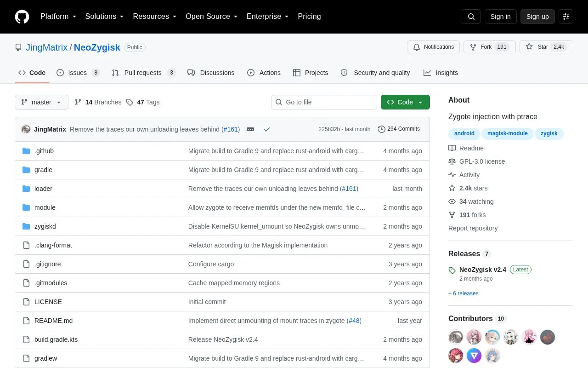588x368 pixels.
Task: Open the Pricing page
Action: click(x=309, y=17)
